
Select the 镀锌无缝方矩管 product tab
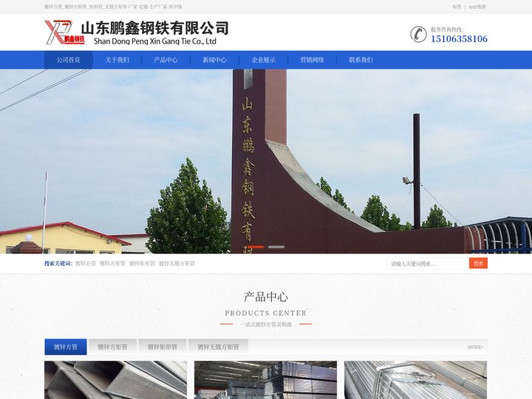218,347
